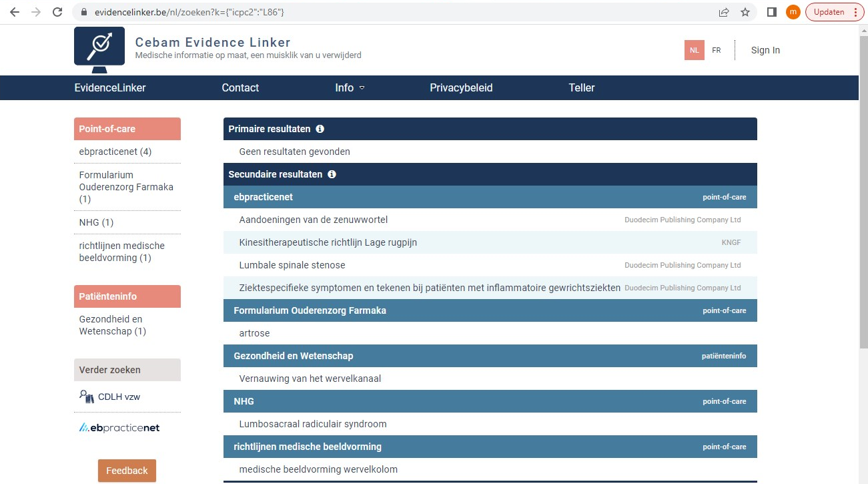Screen dimensions: 868x484
Task: Click Gezondheid en Wetenschap section header
Action: 490,356
